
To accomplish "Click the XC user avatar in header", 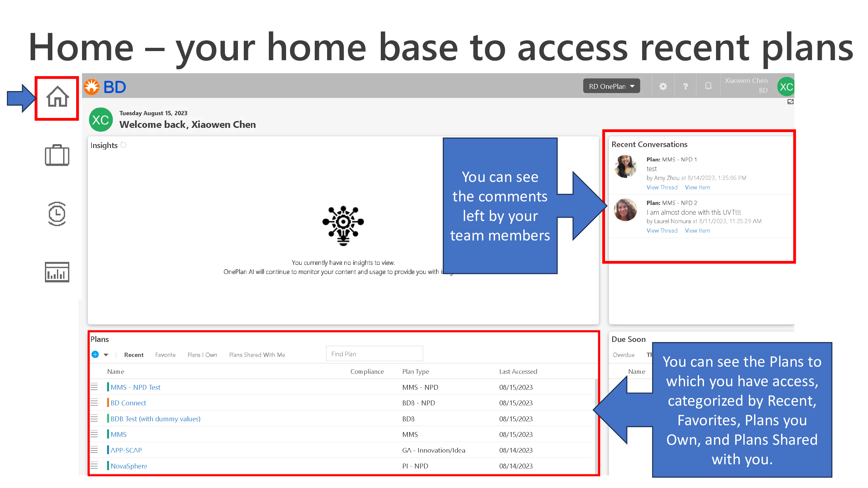I will [785, 87].
